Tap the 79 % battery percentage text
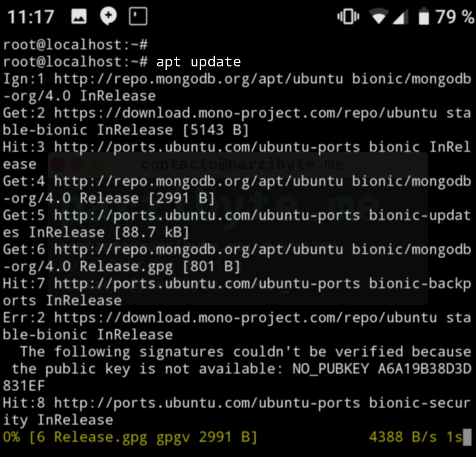Viewport: 476px width, 457px height. click(x=454, y=17)
